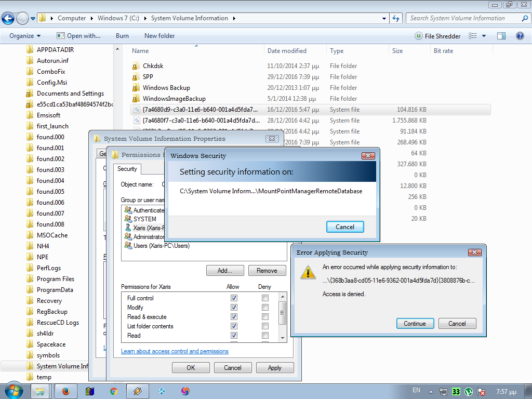Click Apply in the Permissions dialog
Viewport: 532px width, 399px height.
pyautogui.click(x=275, y=368)
